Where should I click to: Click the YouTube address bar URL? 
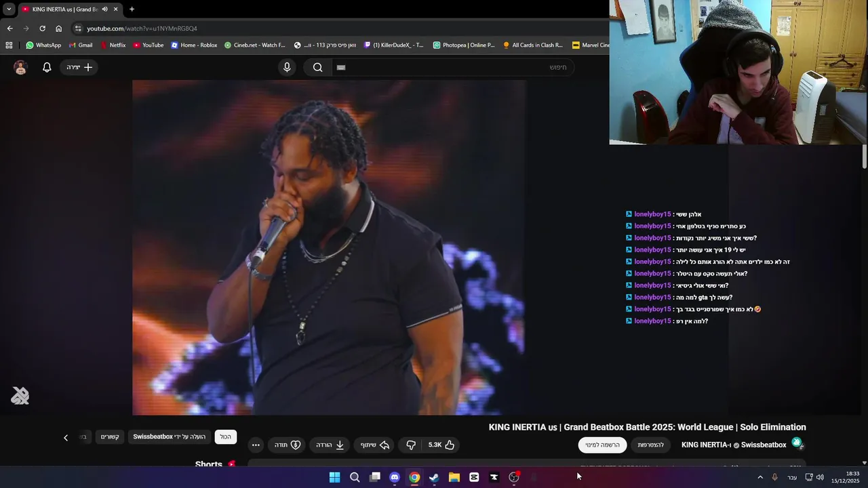[x=142, y=28]
